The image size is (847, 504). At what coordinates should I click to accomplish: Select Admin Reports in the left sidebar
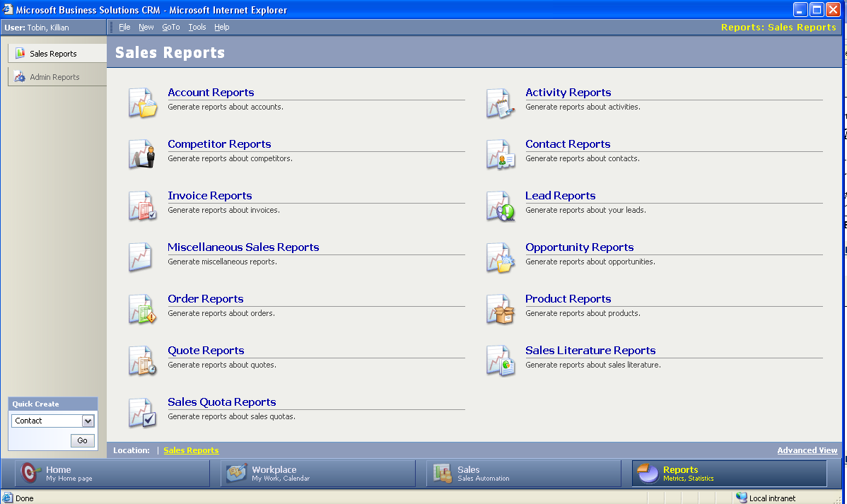[x=57, y=77]
